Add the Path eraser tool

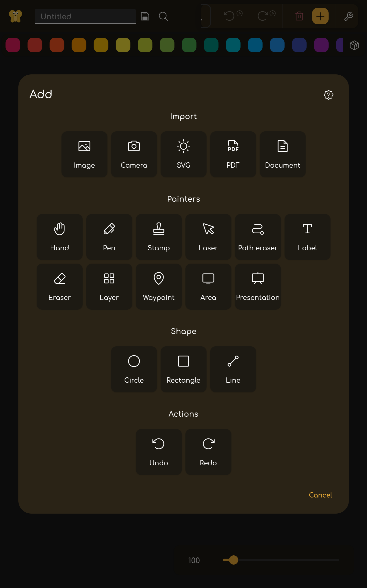pyautogui.click(x=258, y=237)
